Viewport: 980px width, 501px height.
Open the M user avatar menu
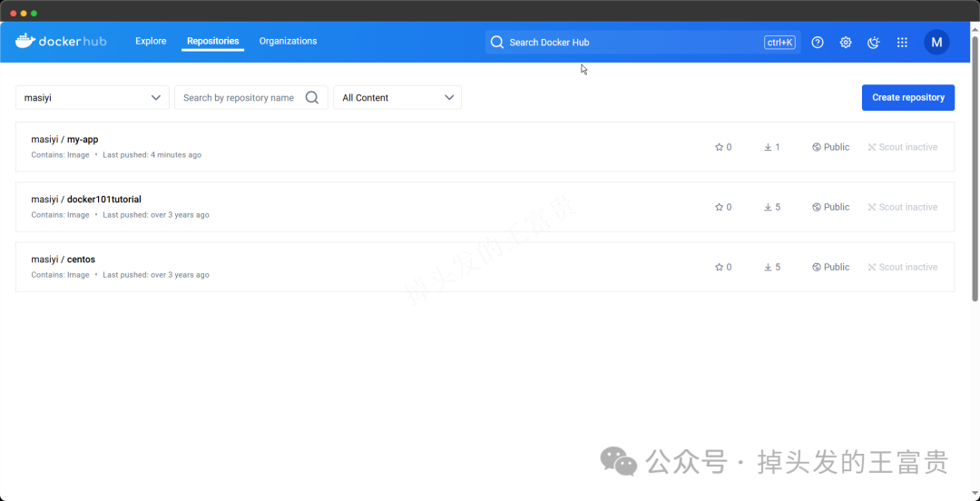(936, 43)
